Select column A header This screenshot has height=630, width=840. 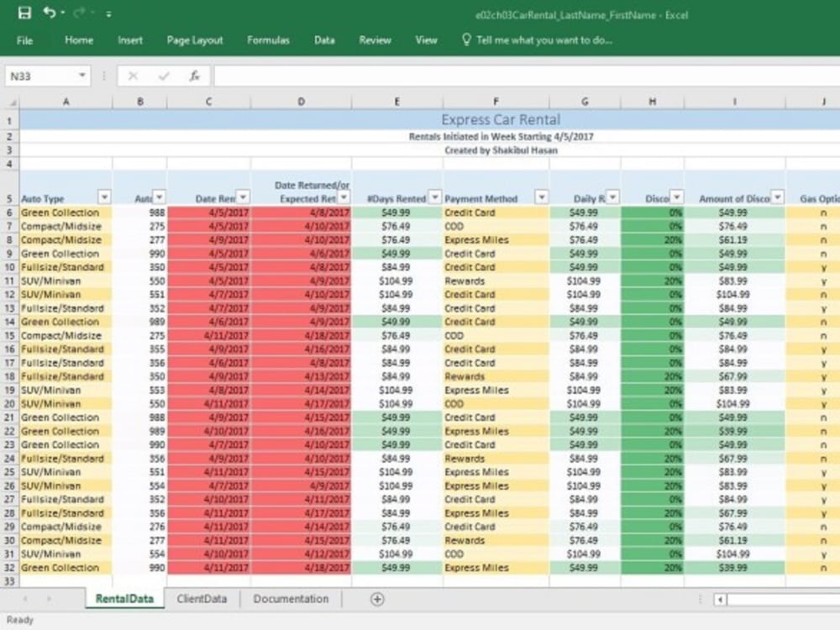tap(66, 102)
